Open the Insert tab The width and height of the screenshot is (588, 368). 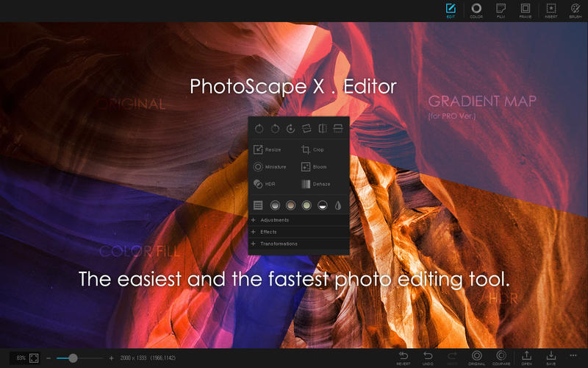551,10
